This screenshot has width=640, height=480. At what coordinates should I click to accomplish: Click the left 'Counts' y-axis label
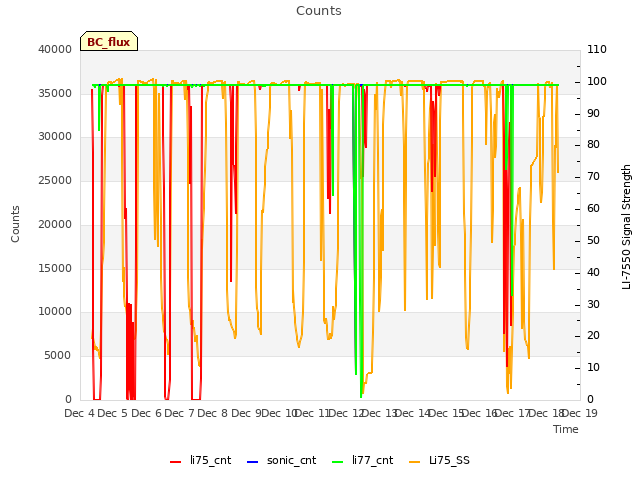point(15,224)
